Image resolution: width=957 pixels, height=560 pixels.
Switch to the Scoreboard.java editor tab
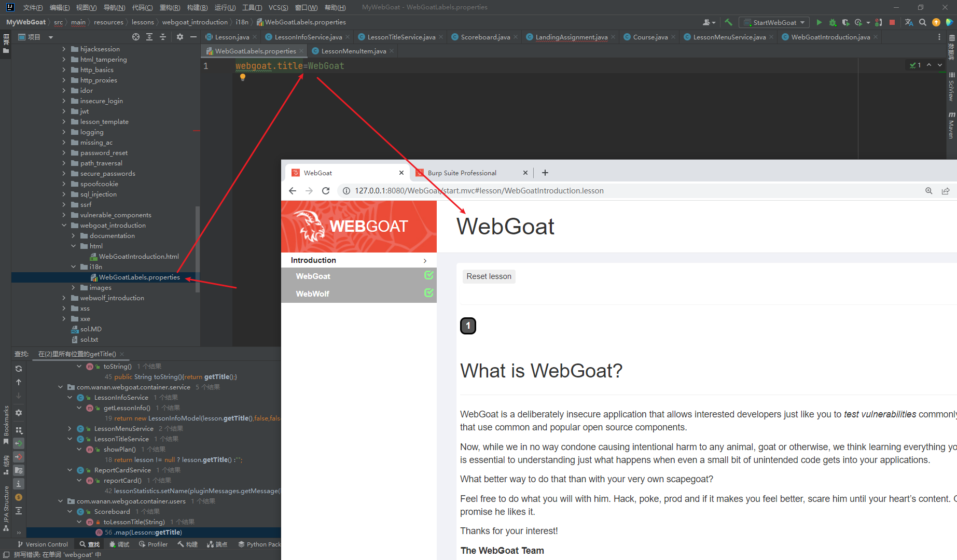(484, 37)
